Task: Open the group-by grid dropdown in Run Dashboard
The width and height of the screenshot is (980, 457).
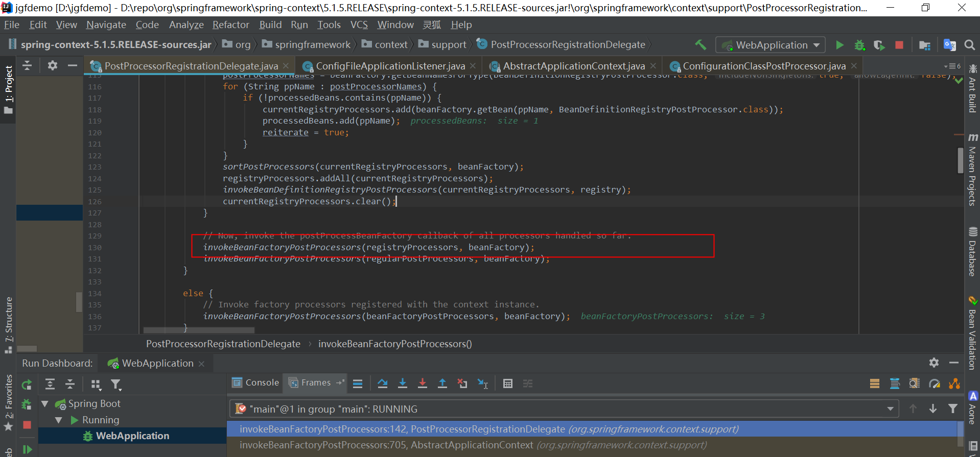Action: click(96, 384)
